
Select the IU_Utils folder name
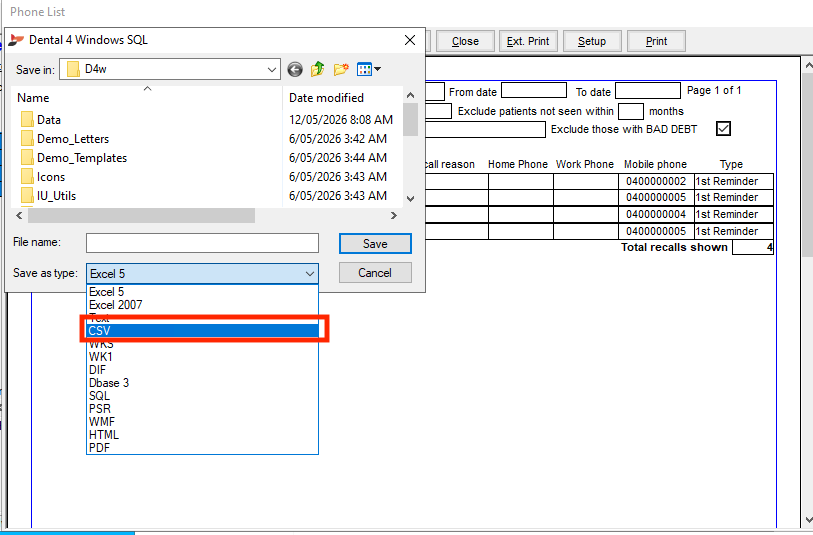pyautogui.click(x=57, y=196)
